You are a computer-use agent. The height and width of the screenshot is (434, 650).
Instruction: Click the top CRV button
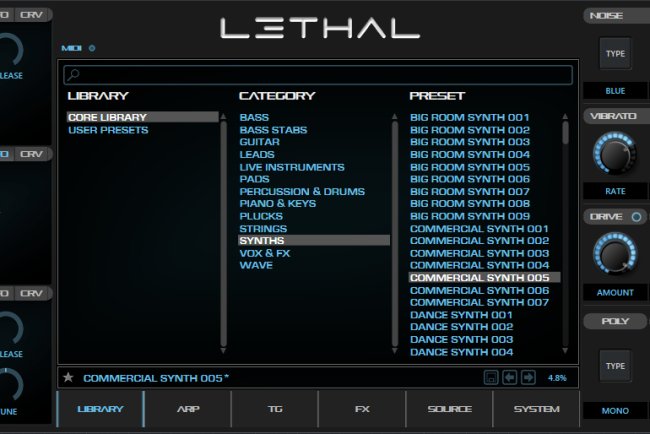click(x=32, y=15)
